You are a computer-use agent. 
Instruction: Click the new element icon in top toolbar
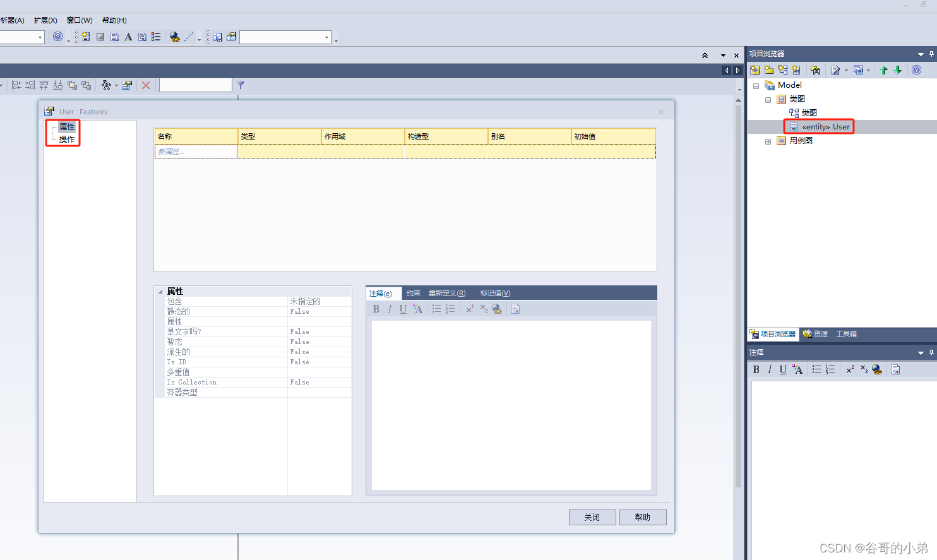pos(86,37)
